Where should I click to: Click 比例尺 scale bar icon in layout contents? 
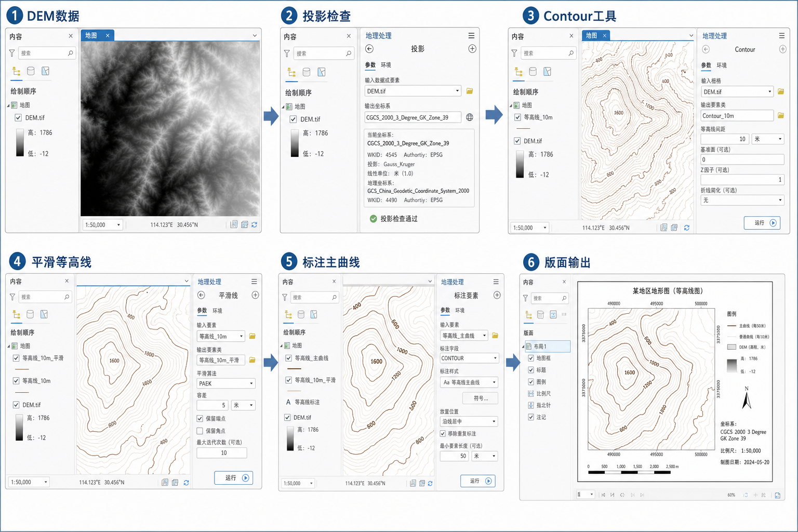[531, 393]
